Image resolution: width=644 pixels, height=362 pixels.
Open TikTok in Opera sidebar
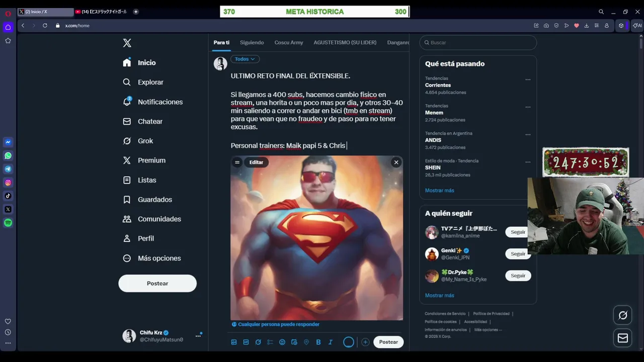pos(8,196)
